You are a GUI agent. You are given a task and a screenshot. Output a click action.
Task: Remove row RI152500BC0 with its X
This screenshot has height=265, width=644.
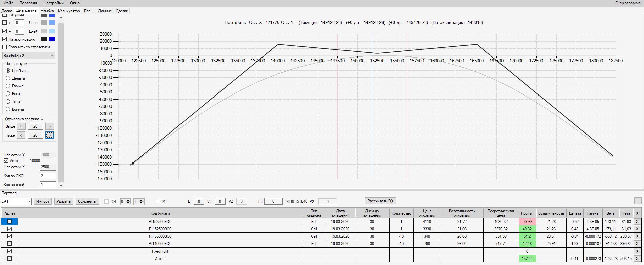click(x=637, y=229)
